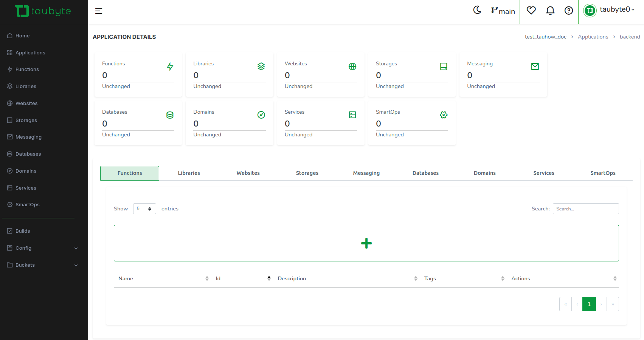644x340 pixels.
Task: Click the table Search input field
Action: pyautogui.click(x=585, y=209)
